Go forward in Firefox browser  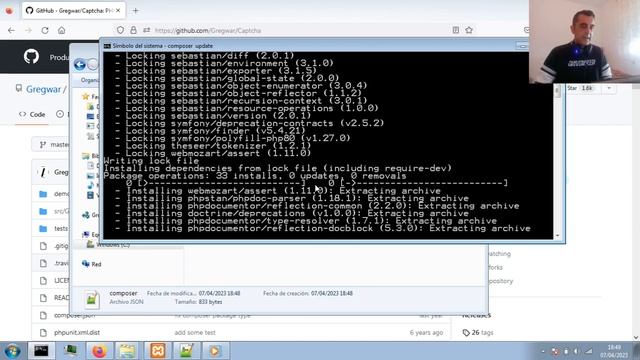tap(28, 30)
